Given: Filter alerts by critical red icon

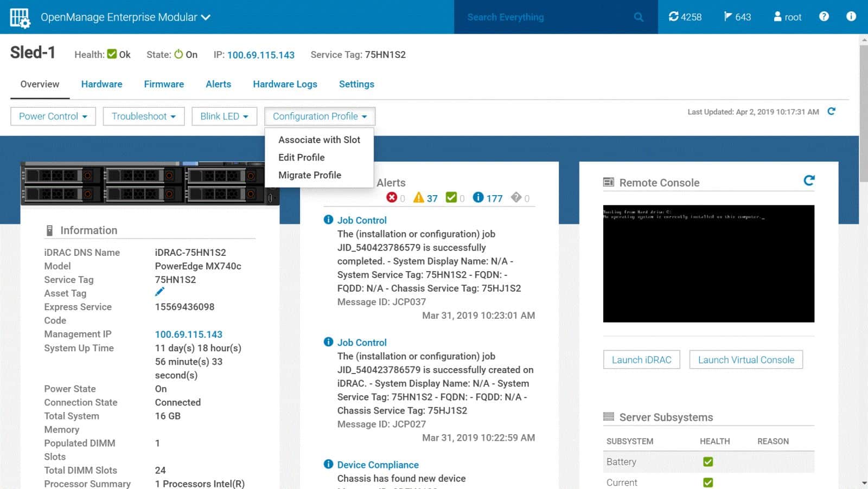Looking at the screenshot, I should pos(392,197).
